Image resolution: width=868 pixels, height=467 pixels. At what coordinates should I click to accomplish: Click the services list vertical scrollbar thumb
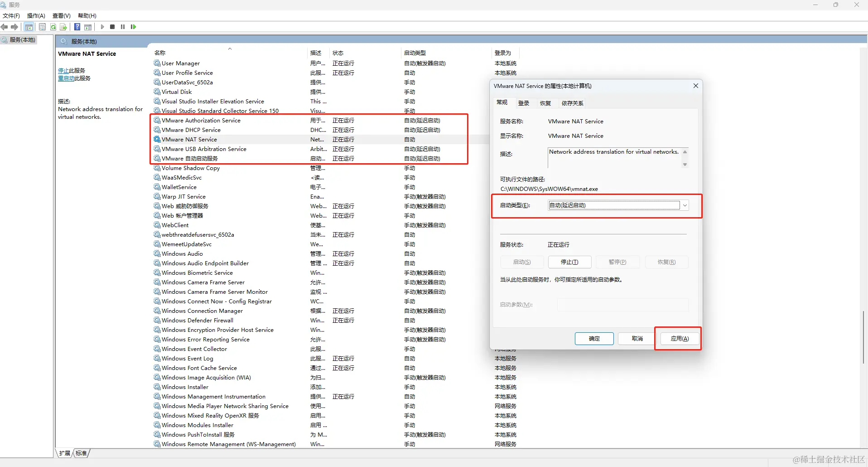click(864, 337)
